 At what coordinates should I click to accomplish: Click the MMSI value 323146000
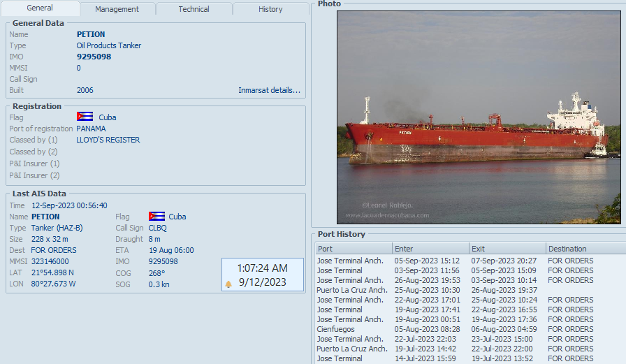(x=50, y=261)
